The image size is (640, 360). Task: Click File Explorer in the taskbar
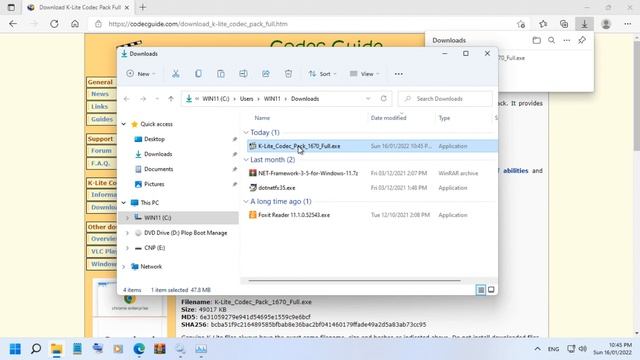[56, 349]
